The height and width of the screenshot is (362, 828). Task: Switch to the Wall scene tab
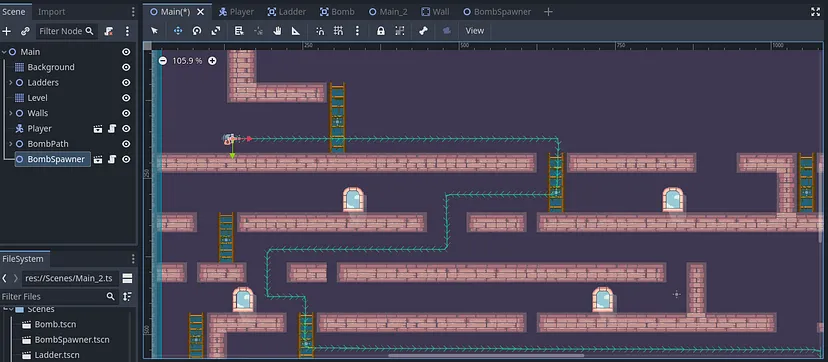tap(435, 12)
